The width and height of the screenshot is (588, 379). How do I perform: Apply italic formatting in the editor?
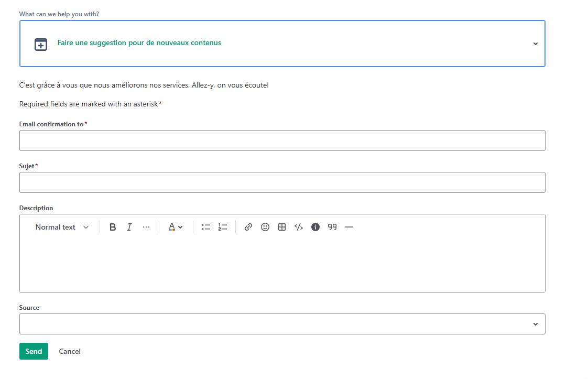[129, 227]
